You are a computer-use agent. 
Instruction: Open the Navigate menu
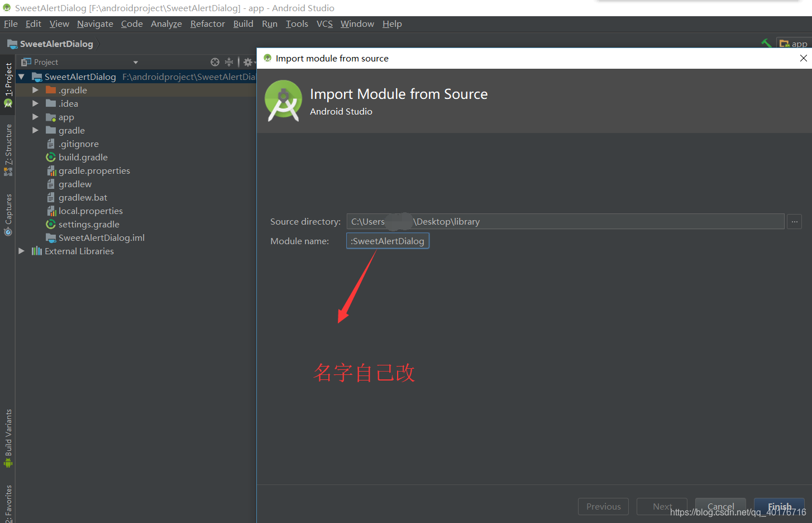[95, 23]
